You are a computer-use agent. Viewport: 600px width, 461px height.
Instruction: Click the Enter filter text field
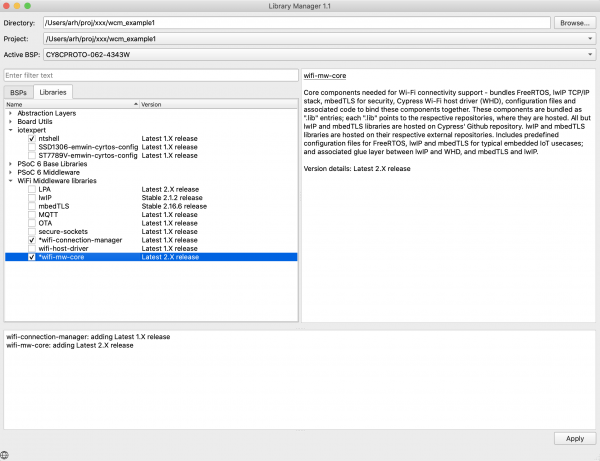click(x=150, y=75)
